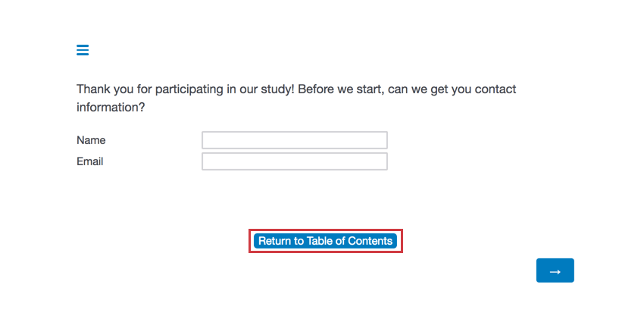Select the empty box beside Email
644x322 pixels.
pyautogui.click(x=294, y=161)
